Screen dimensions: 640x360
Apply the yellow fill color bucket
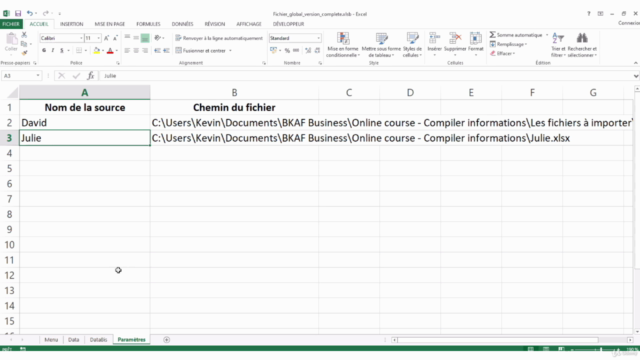[x=96, y=51]
